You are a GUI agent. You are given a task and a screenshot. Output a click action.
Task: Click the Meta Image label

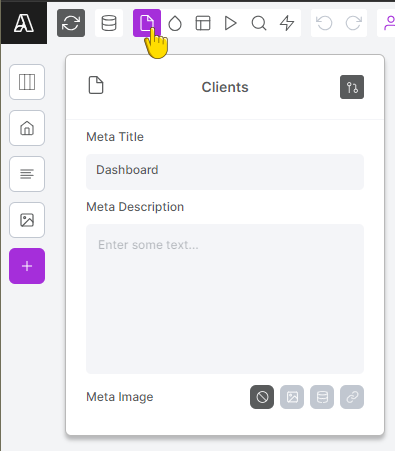(x=120, y=397)
